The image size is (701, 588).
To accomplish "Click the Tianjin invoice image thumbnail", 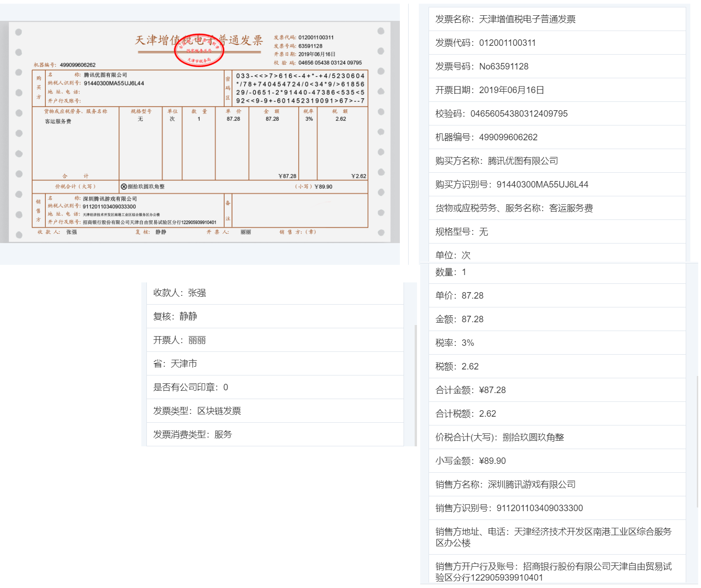I will tap(200, 132).
